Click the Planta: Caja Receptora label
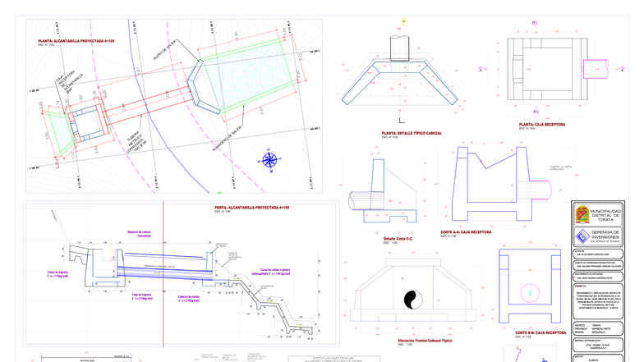 [542, 125]
